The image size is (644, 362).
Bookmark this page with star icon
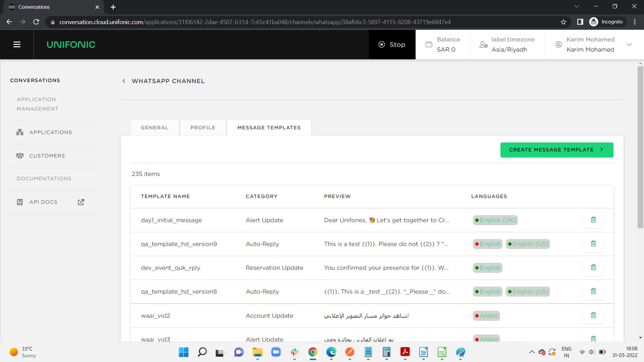[563, 22]
